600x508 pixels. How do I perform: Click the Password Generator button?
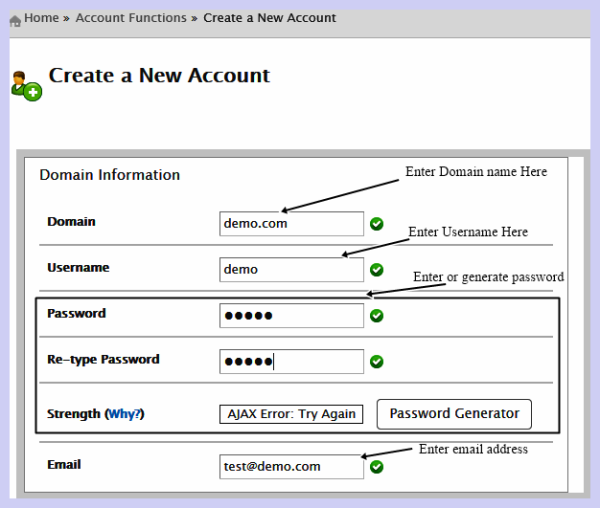click(454, 414)
